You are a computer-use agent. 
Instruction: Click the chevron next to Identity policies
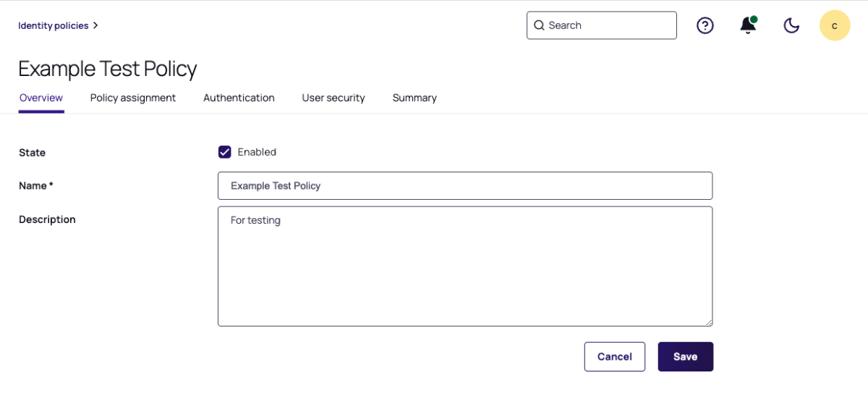[x=96, y=25]
